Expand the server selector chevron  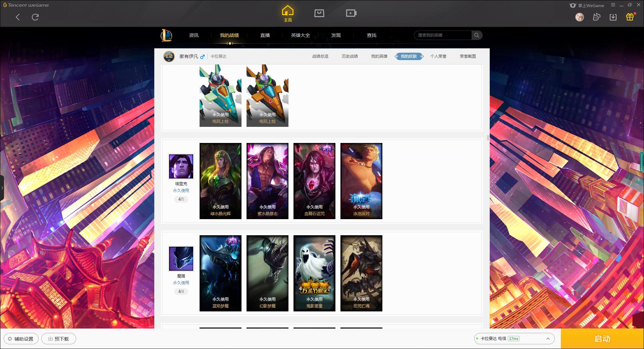coord(548,339)
